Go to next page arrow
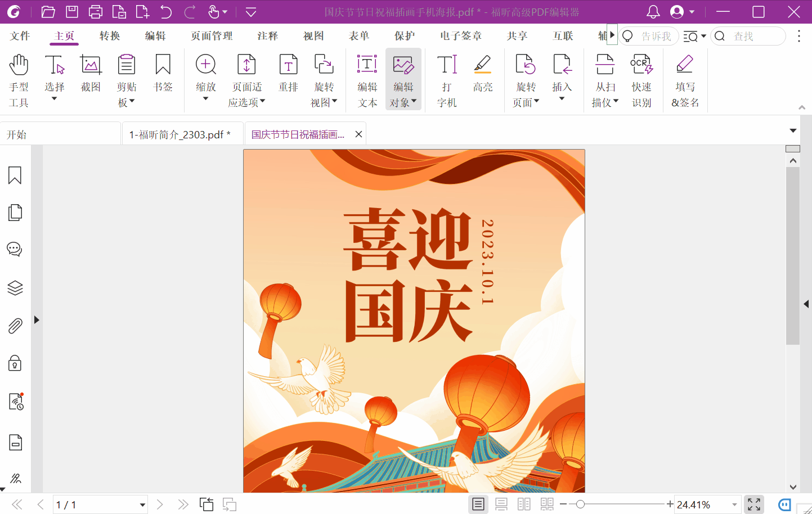The height and width of the screenshot is (514, 812). tap(160, 504)
